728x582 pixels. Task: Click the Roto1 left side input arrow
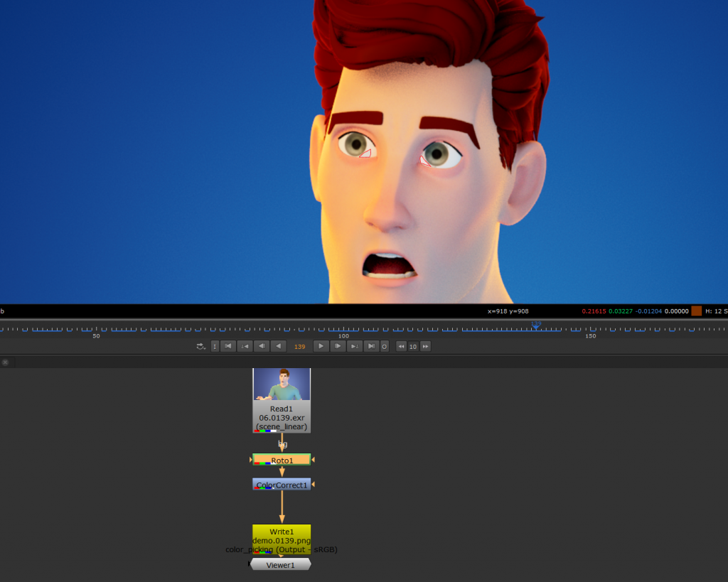click(x=251, y=460)
